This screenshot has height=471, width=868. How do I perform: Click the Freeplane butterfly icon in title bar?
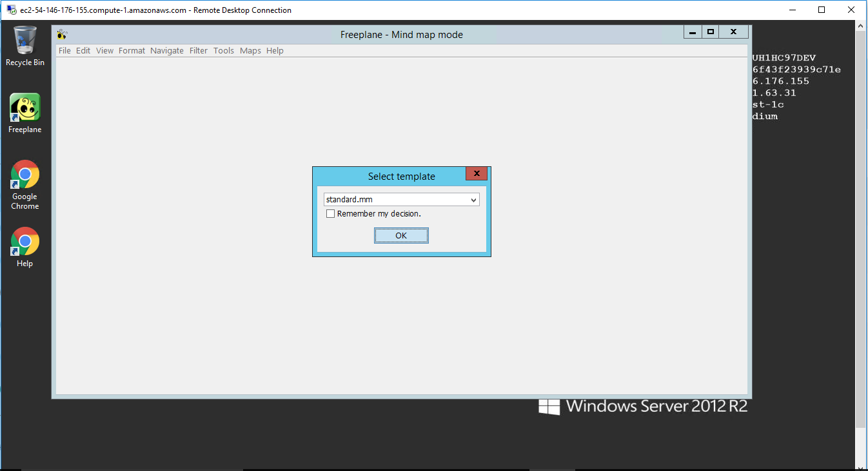click(62, 35)
